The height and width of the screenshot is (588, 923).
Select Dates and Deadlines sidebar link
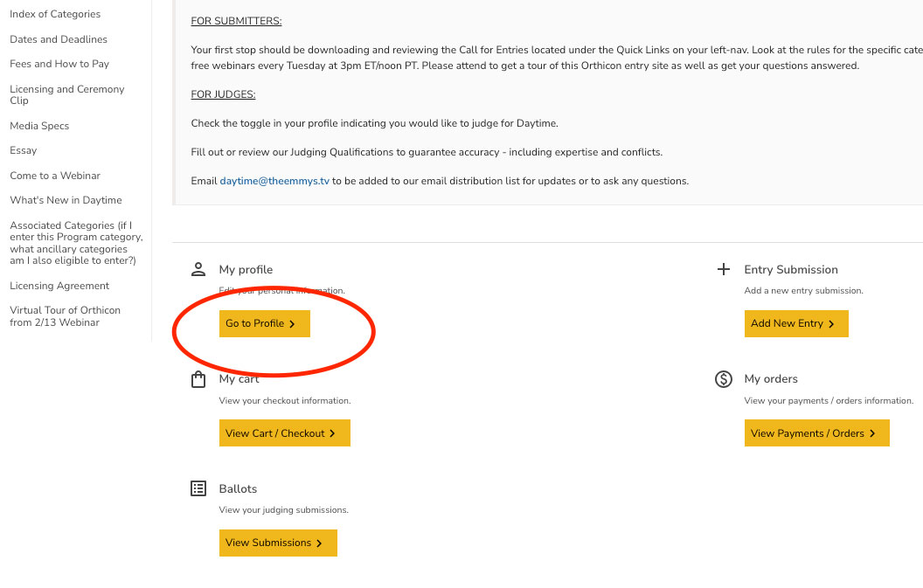(59, 39)
